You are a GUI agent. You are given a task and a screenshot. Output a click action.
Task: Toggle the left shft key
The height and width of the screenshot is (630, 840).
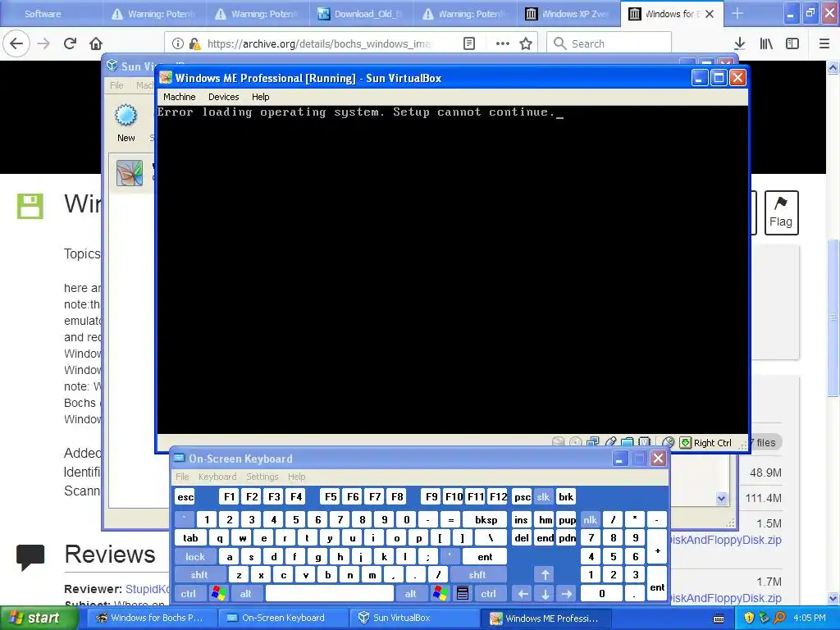tap(199, 575)
